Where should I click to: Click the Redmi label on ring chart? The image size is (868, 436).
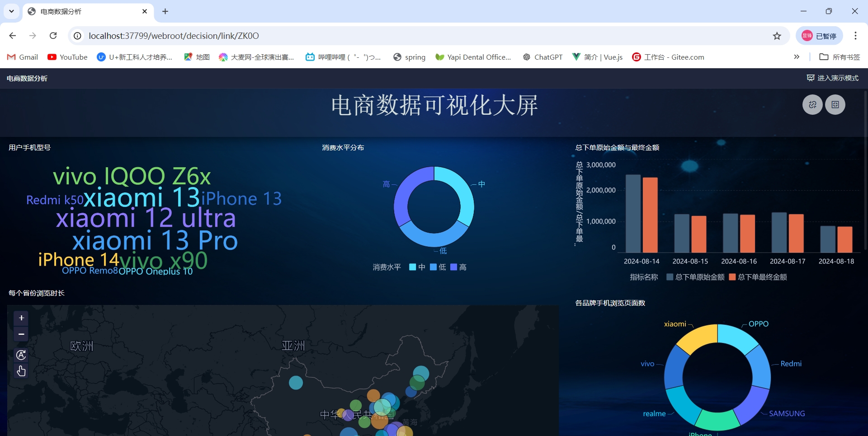pos(791,364)
